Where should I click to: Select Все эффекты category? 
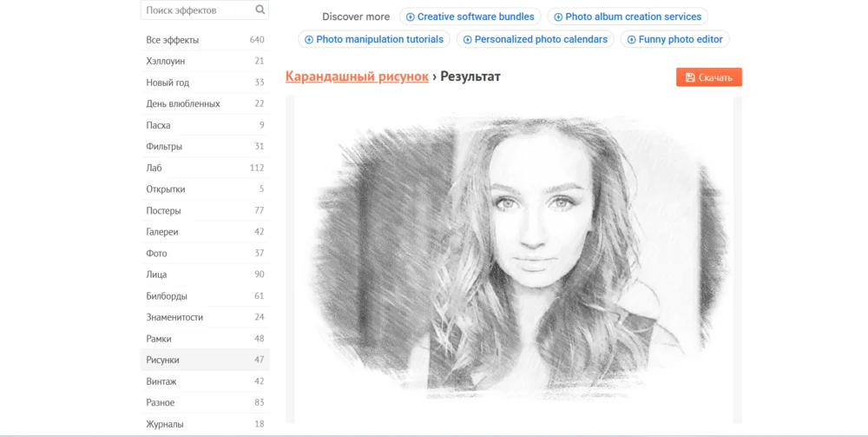(173, 40)
